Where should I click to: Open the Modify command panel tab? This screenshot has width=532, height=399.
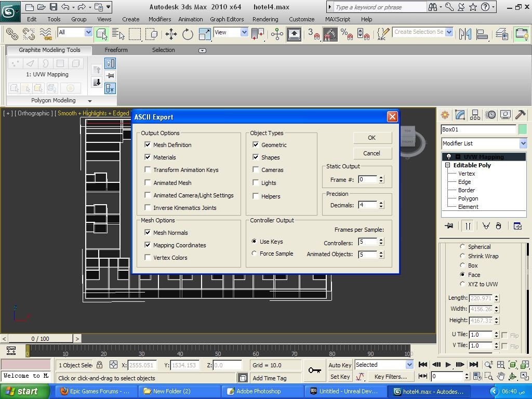pos(460,115)
